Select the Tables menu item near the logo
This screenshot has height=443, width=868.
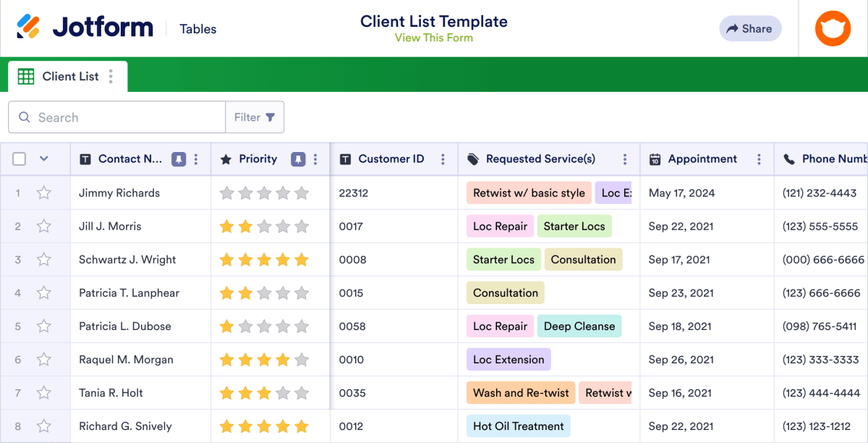tap(197, 28)
